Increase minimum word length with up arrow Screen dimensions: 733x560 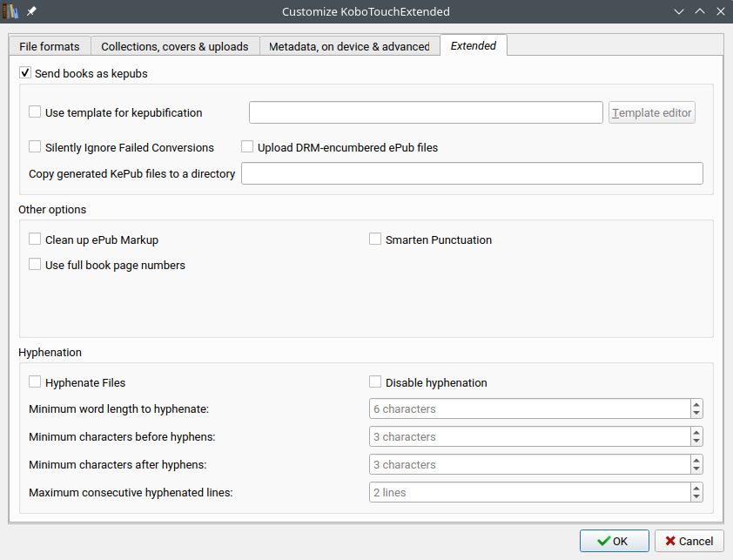tap(696, 404)
